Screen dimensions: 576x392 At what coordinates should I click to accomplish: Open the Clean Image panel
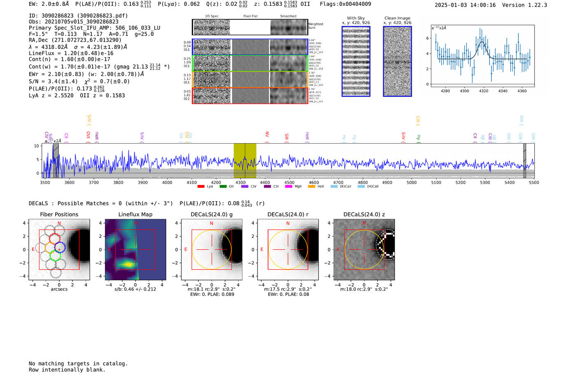[397, 61]
